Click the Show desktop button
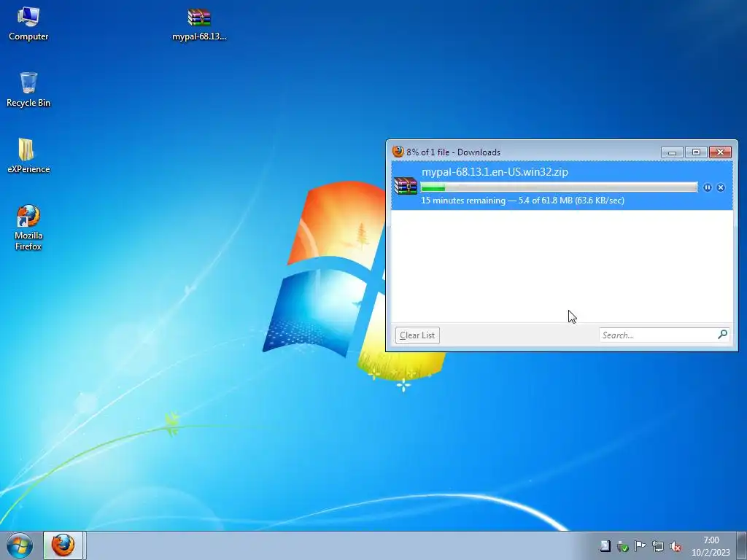 [x=742, y=545]
